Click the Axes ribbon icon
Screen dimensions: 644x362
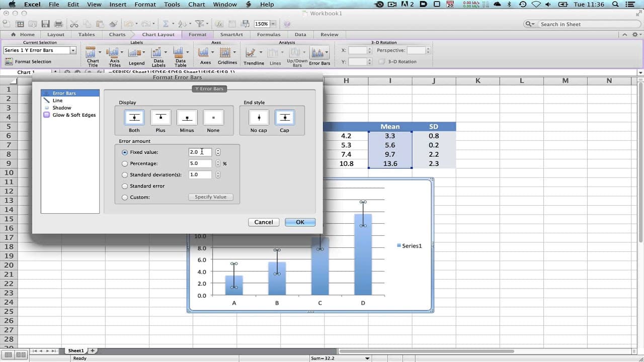coord(203,52)
